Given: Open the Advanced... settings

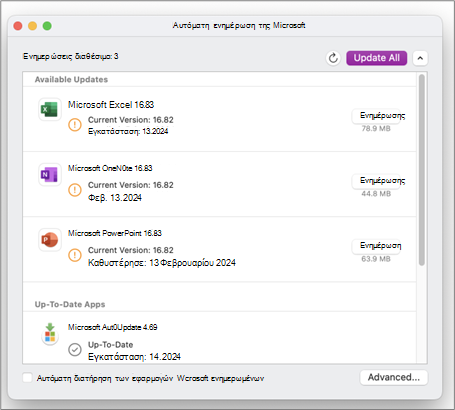Looking at the screenshot, I should coord(394,377).
